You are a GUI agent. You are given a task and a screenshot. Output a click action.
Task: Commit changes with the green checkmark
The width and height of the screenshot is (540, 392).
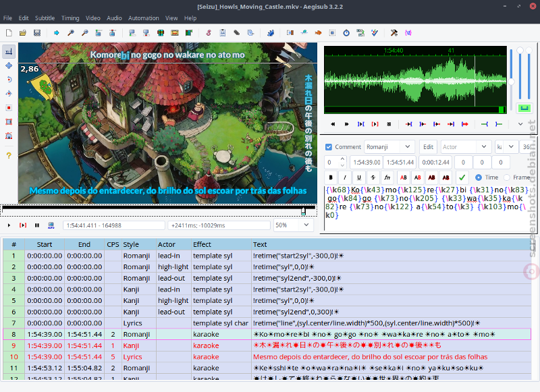[x=462, y=177]
